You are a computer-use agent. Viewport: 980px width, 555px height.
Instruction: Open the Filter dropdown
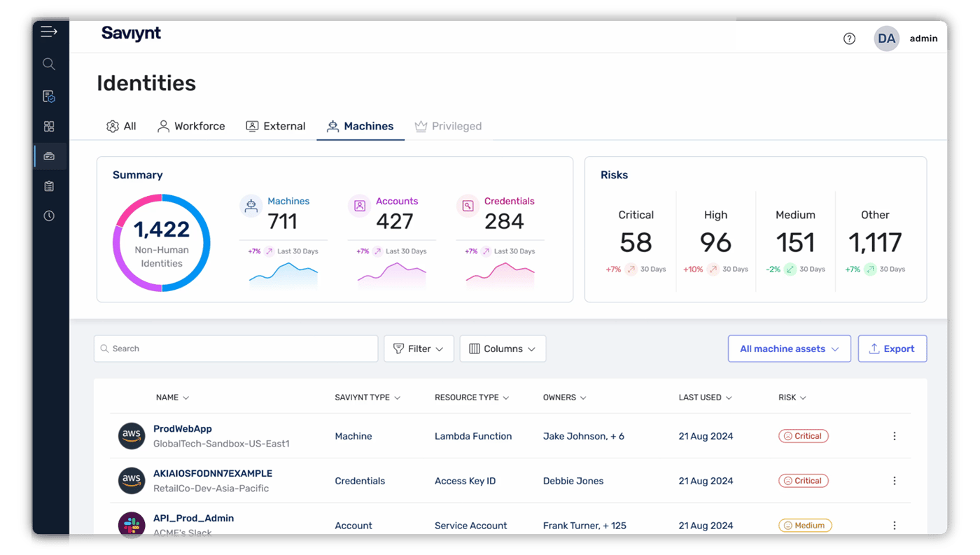point(419,349)
